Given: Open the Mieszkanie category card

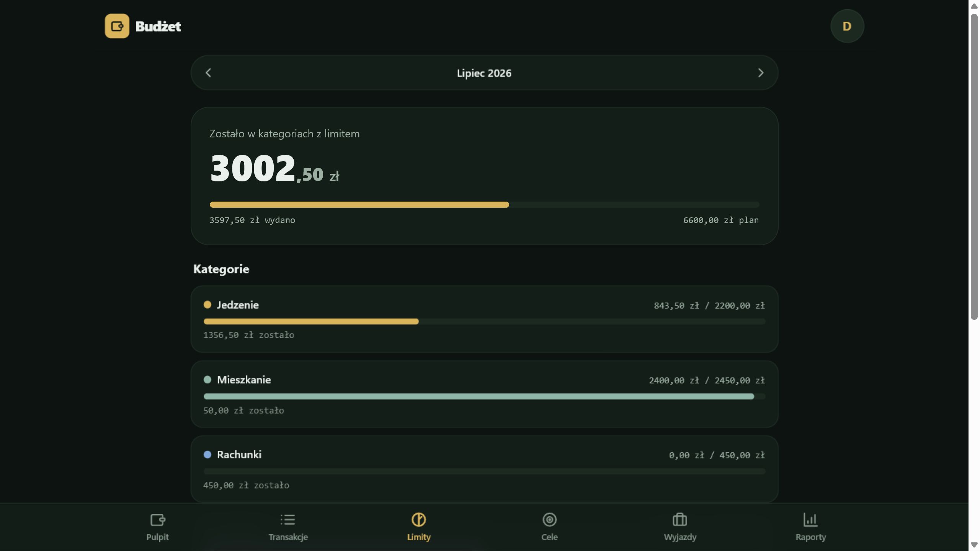Looking at the screenshot, I should tap(484, 394).
